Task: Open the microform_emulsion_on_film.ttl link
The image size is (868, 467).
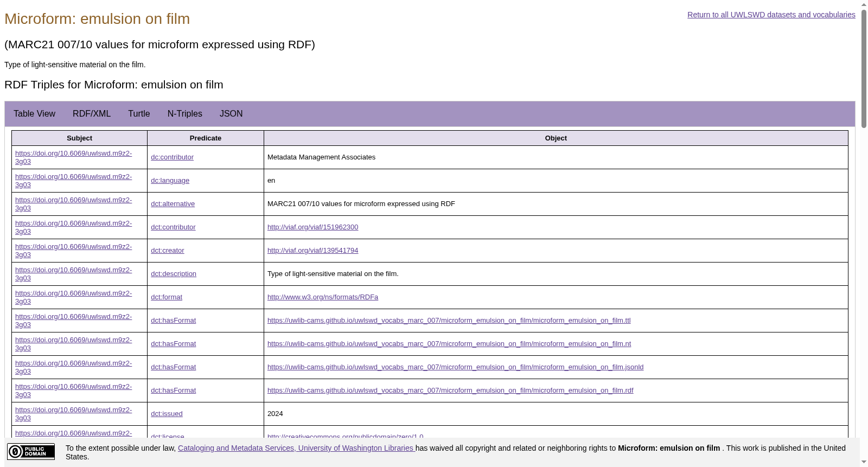Action: pyautogui.click(x=449, y=321)
